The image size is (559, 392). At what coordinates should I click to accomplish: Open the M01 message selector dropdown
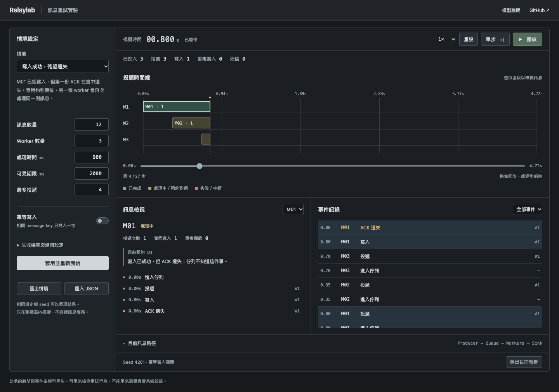[x=293, y=210]
